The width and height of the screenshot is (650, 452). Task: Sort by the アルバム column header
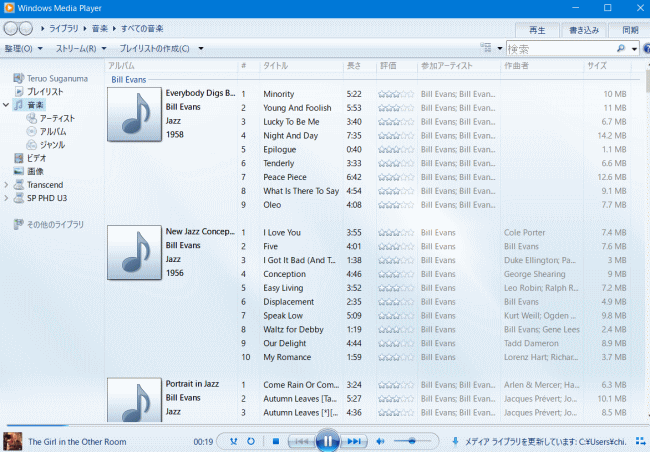click(x=172, y=66)
